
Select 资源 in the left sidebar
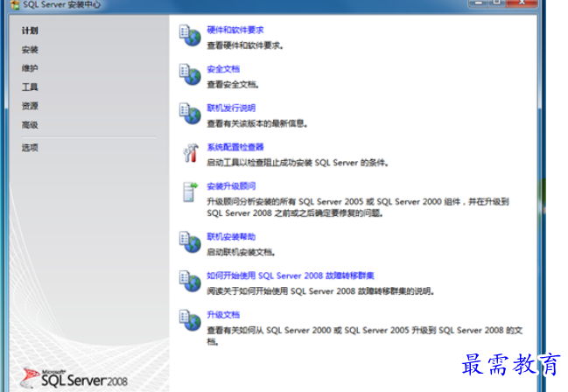(x=30, y=106)
